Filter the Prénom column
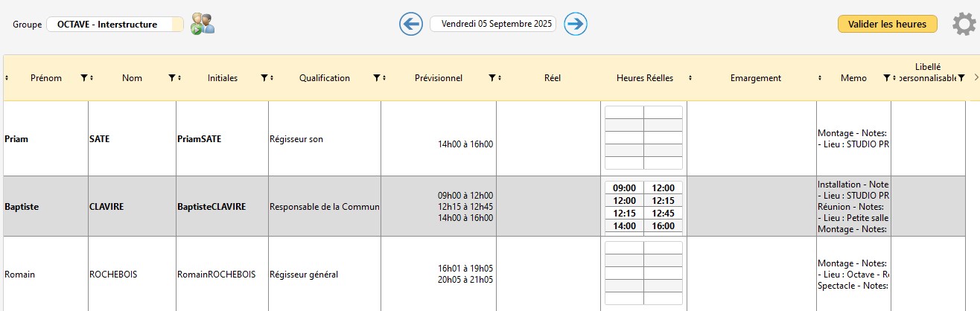 [x=83, y=78]
